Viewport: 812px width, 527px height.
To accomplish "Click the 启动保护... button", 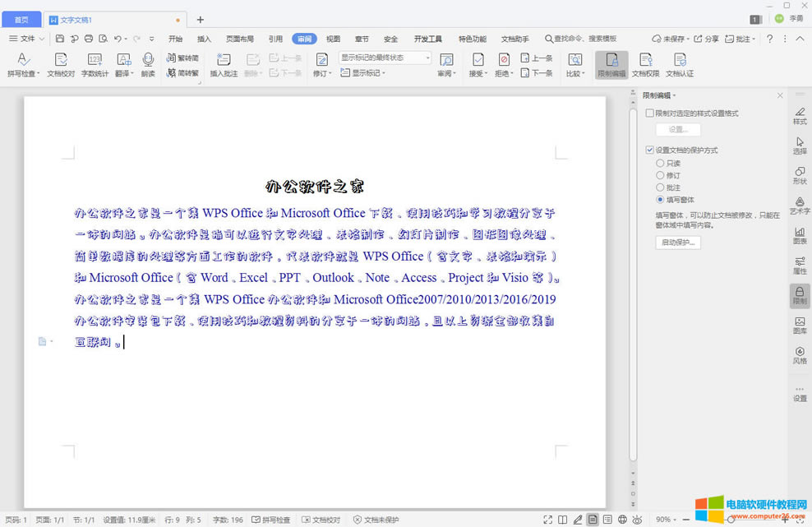I will [x=678, y=243].
